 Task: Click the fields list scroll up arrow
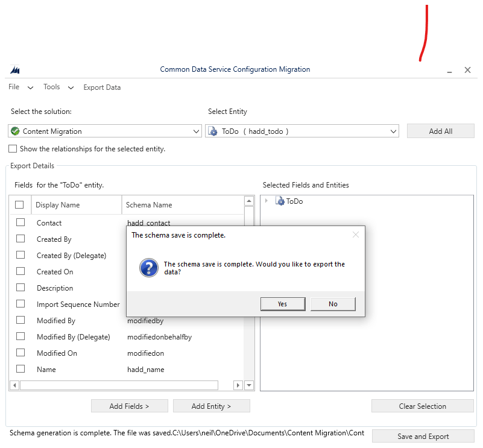pyautogui.click(x=249, y=201)
